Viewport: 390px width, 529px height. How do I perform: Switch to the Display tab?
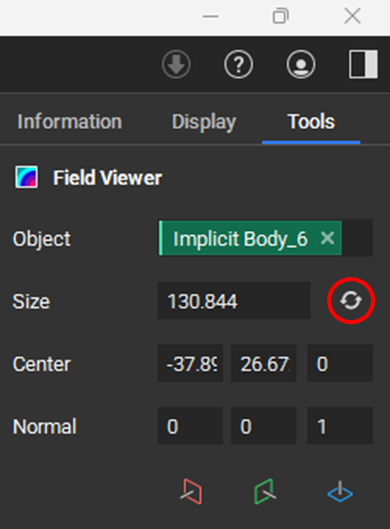(204, 121)
